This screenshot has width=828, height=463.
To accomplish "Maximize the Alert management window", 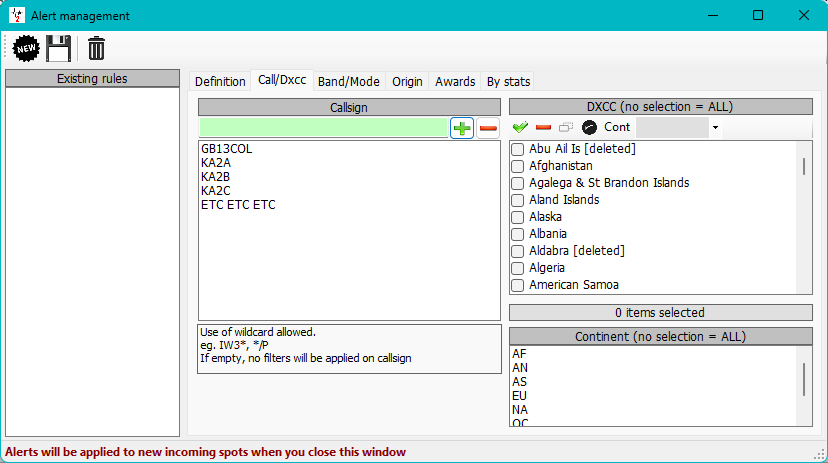I will click(x=758, y=15).
